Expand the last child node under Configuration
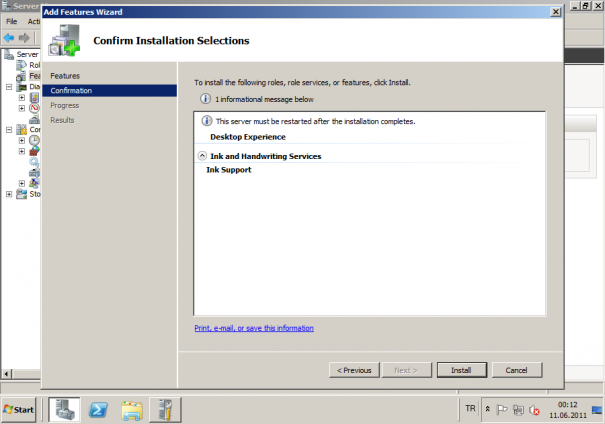Viewport: 605px width, 424px height. 22,183
